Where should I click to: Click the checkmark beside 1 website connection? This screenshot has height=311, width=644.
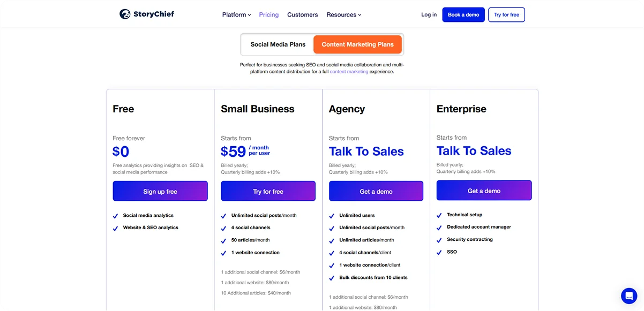[x=223, y=252]
